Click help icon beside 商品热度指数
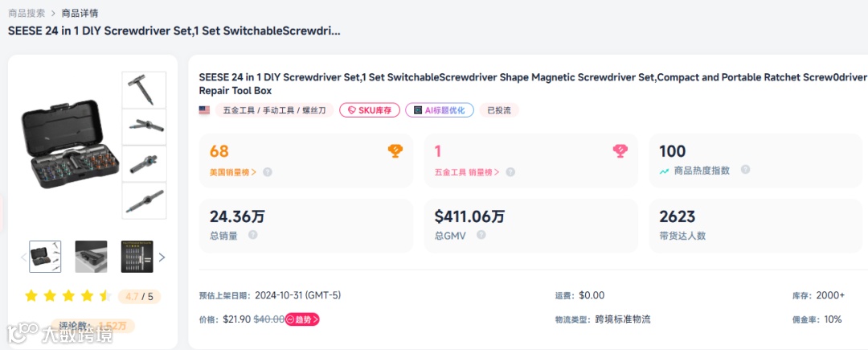868x350 pixels. coord(745,170)
